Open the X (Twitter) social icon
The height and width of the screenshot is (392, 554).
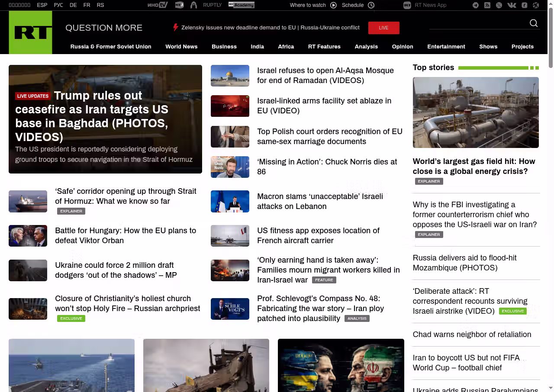(x=499, y=5)
